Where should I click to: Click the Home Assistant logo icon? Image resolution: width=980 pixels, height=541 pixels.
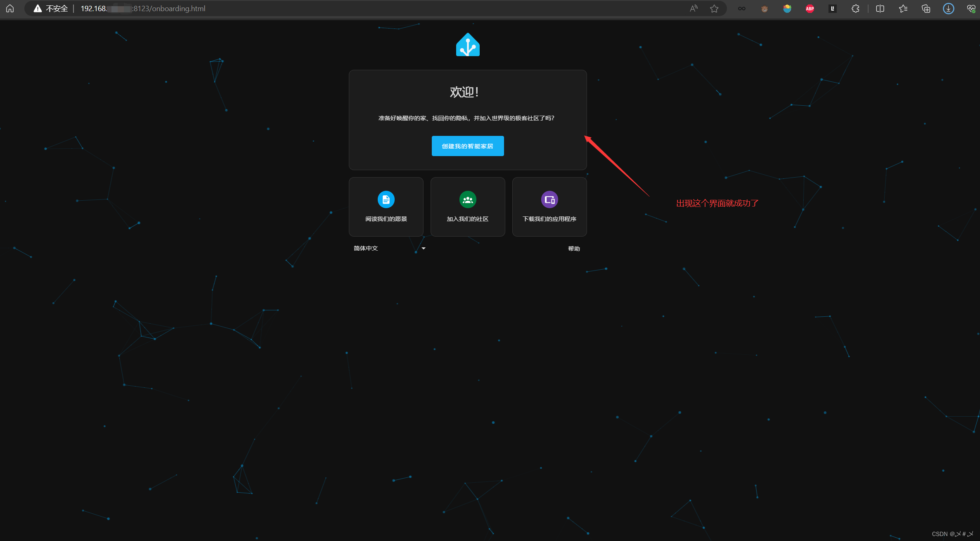[468, 45]
